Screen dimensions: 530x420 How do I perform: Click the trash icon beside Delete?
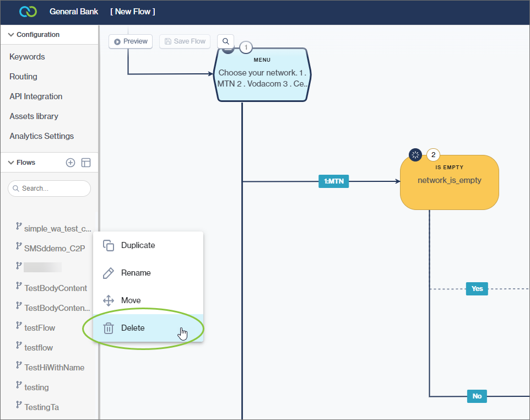108,328
